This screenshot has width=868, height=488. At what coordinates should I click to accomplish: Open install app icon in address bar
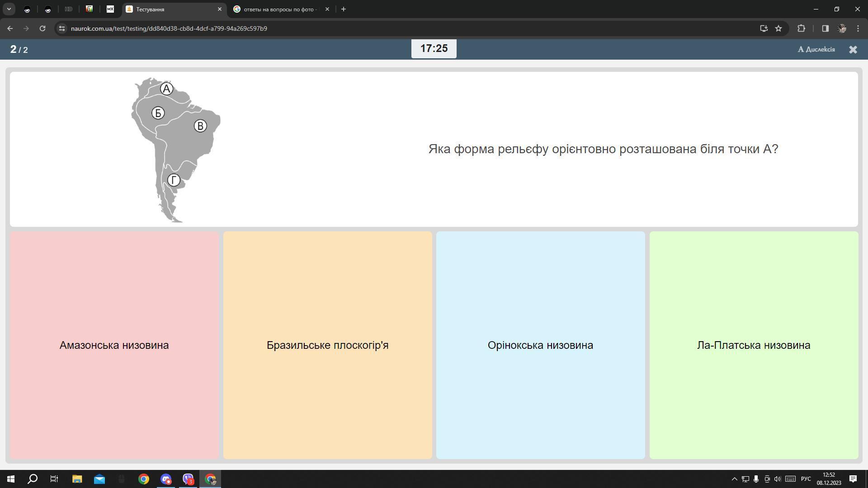point(764,28)
